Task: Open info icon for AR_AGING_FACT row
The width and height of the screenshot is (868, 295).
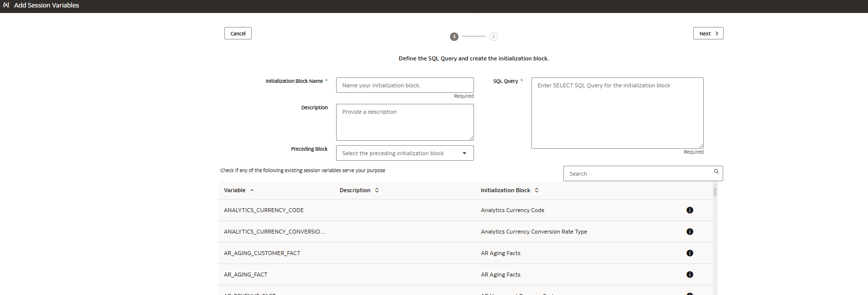Action: click(x=690, y=275)
